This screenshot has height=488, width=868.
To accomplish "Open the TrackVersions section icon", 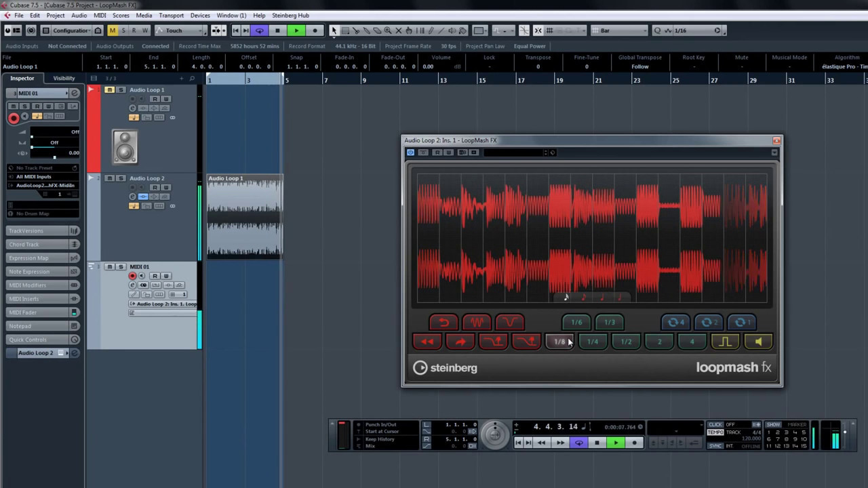I will pos(75,231).
